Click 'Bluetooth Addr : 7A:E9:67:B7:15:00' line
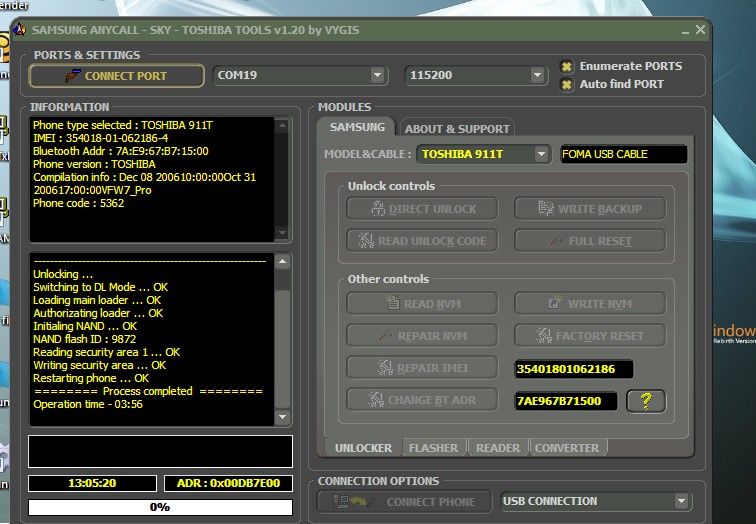756x524 pixels. click(x=121, y=151)
